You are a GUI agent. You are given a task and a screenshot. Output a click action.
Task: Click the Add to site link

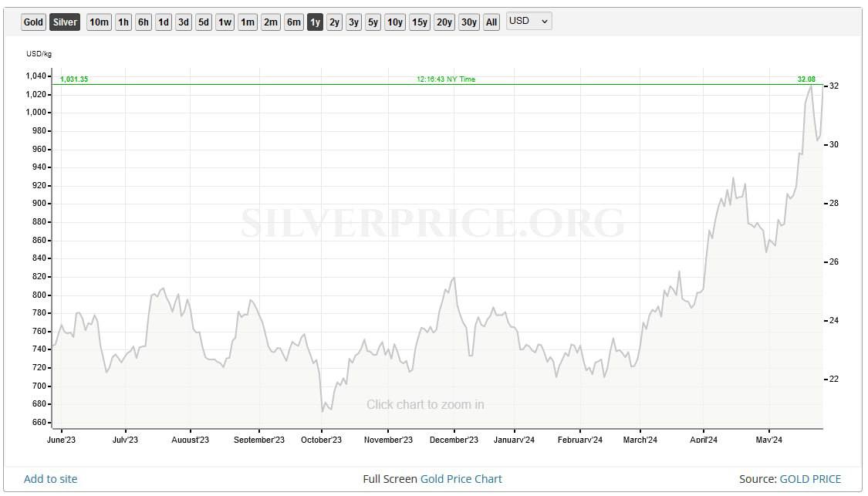[x=51, y=479]
